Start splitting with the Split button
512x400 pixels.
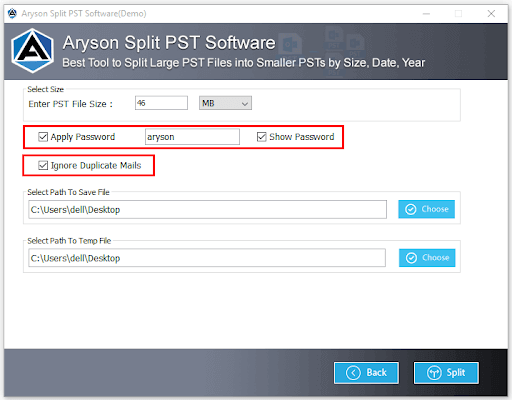(446, 373)
